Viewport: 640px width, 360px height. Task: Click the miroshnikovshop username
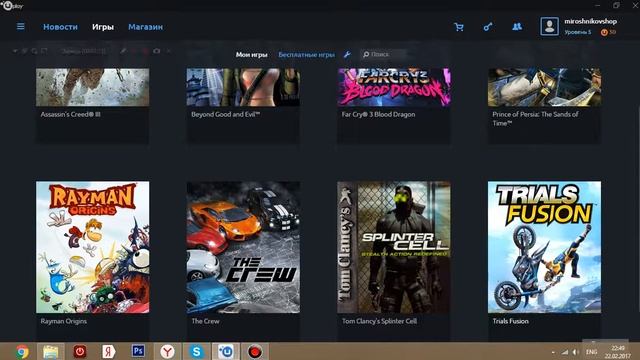590,21
